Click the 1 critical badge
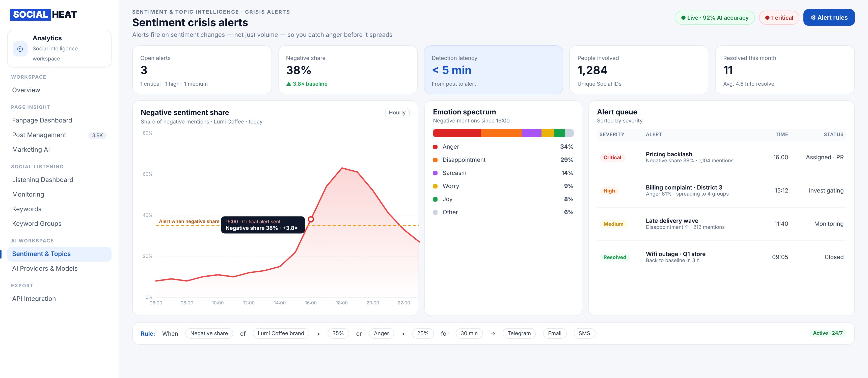 pos(779,18)
